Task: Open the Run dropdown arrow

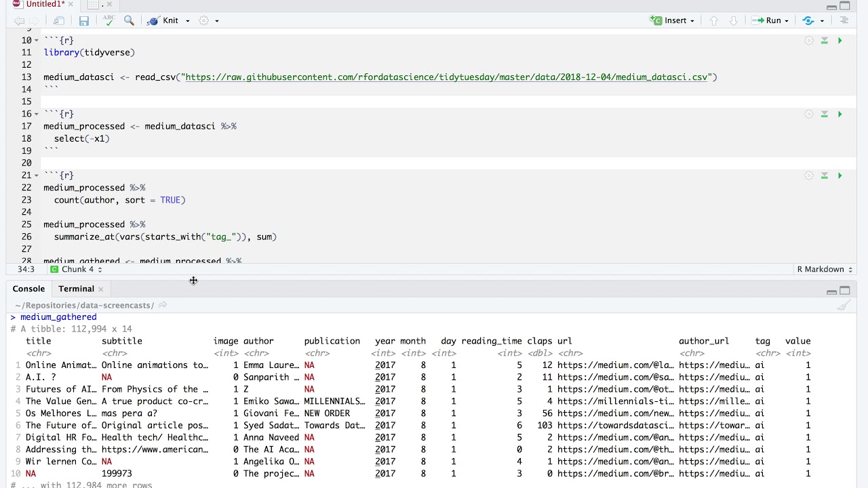Action: 787,21
